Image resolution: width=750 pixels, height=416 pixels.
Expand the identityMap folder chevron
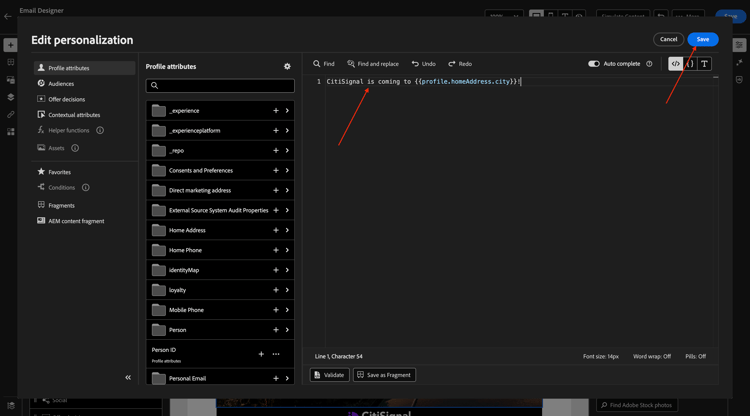click(x=287, y=270)
